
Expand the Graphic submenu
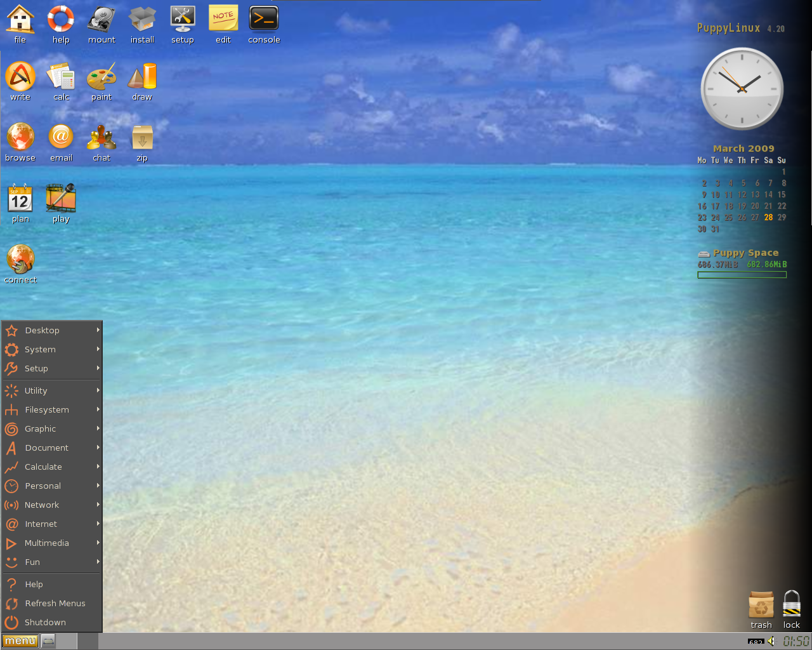(52, 428)
